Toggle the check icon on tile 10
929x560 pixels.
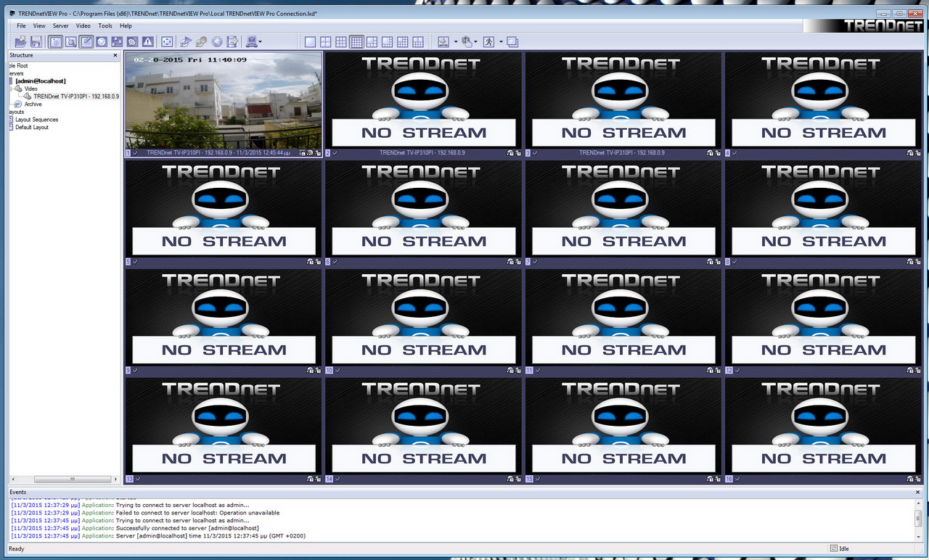tap(337, 370)
